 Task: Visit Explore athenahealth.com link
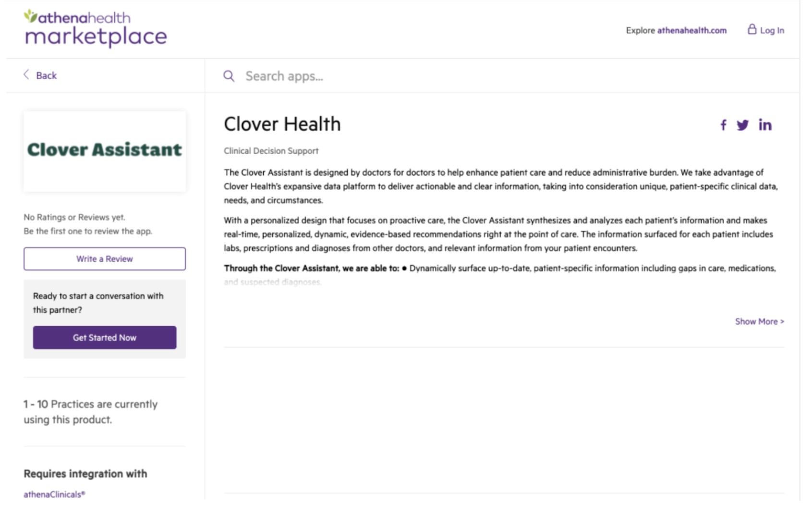click(x=676, y=30)
